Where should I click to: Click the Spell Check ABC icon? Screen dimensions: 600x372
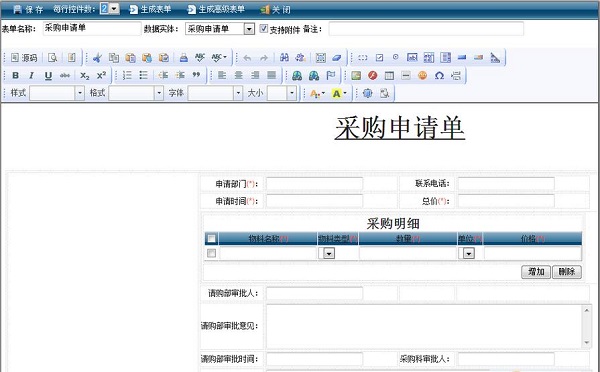[200, 58]
